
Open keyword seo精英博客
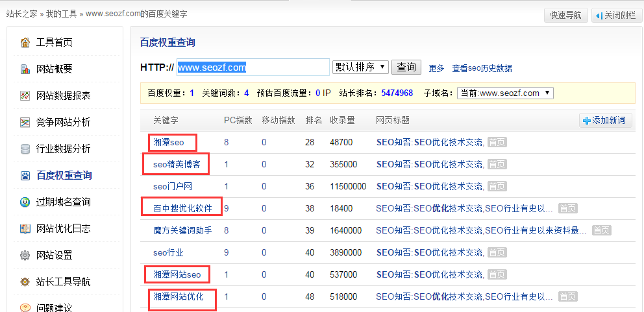pos(177,165)
